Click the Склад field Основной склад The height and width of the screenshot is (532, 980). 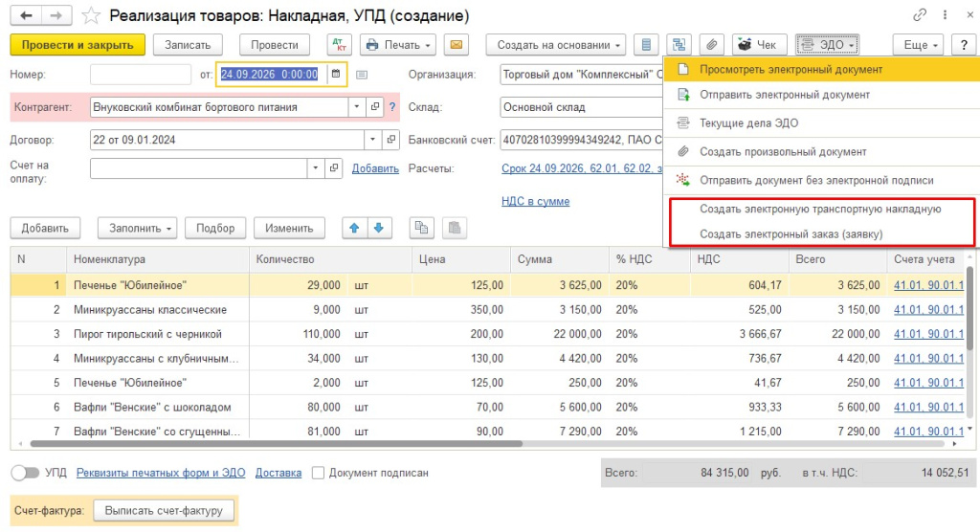[581, 107]
